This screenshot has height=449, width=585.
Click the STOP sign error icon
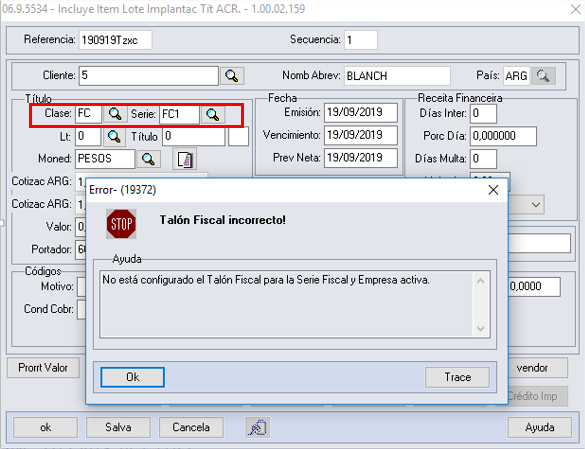[x=121, y=224]
